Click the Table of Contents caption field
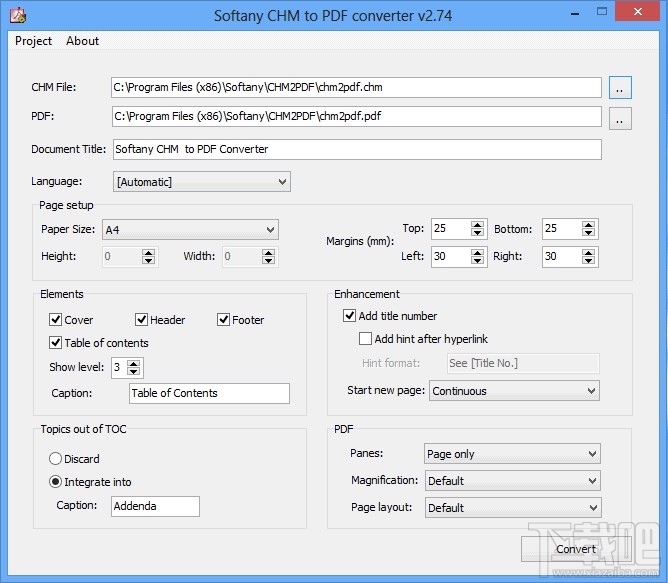This screenshot has width=668, height=583. tap(209, 393)
